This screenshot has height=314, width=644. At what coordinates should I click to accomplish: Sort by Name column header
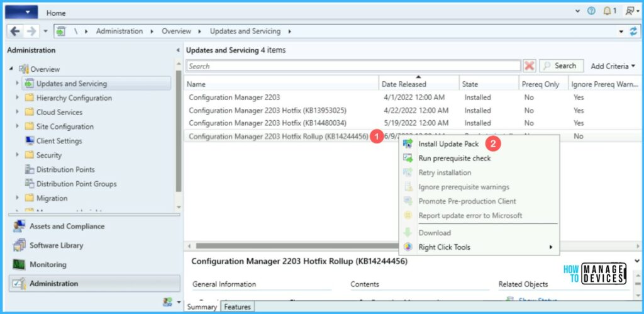coord(281,84)
